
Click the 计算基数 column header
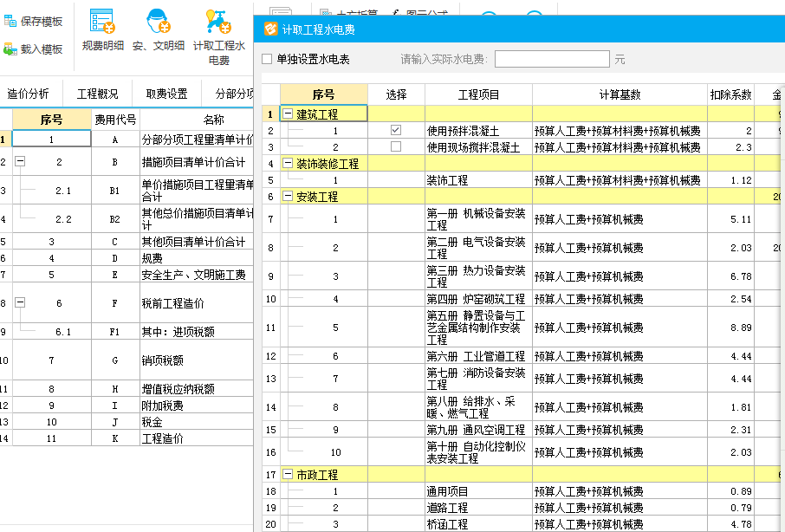[620, 94]
